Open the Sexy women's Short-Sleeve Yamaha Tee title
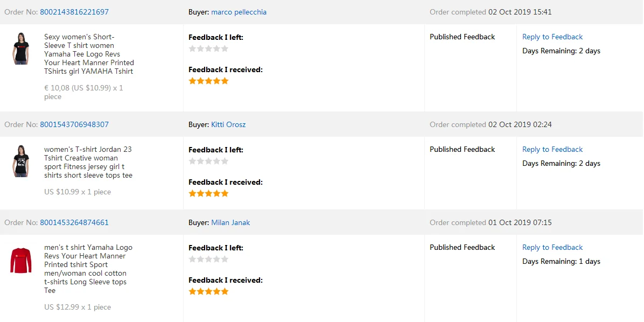 pyautogui.click(x=89, y=54)
